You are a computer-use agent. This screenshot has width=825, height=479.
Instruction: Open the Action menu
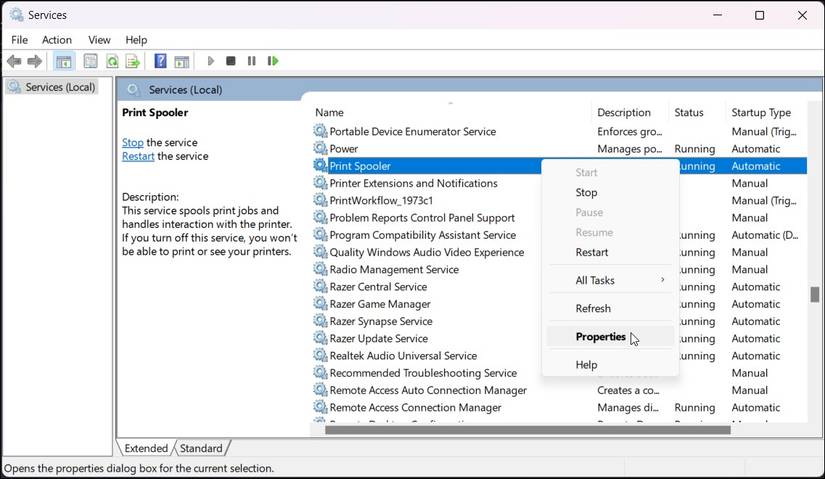coord(57,40)
